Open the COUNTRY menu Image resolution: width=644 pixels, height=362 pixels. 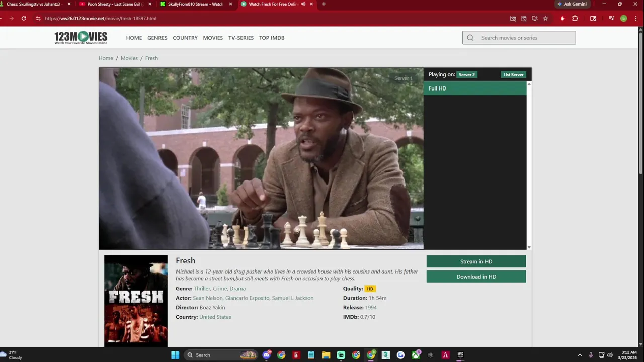pos(185,38)
